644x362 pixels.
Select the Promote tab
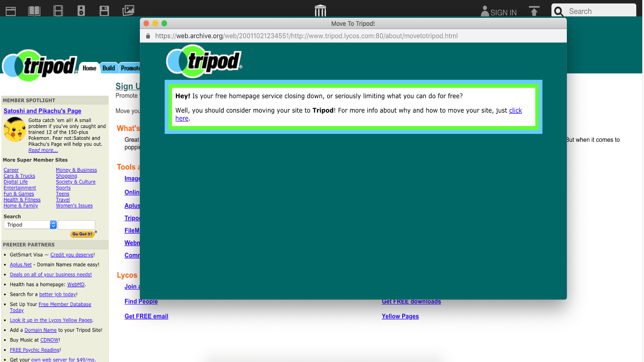(130, 68)
